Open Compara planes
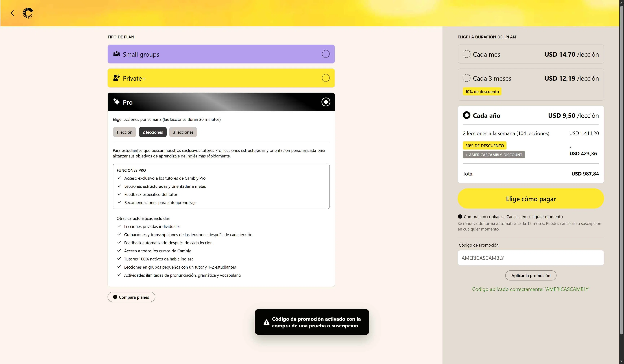 (131, 297)
